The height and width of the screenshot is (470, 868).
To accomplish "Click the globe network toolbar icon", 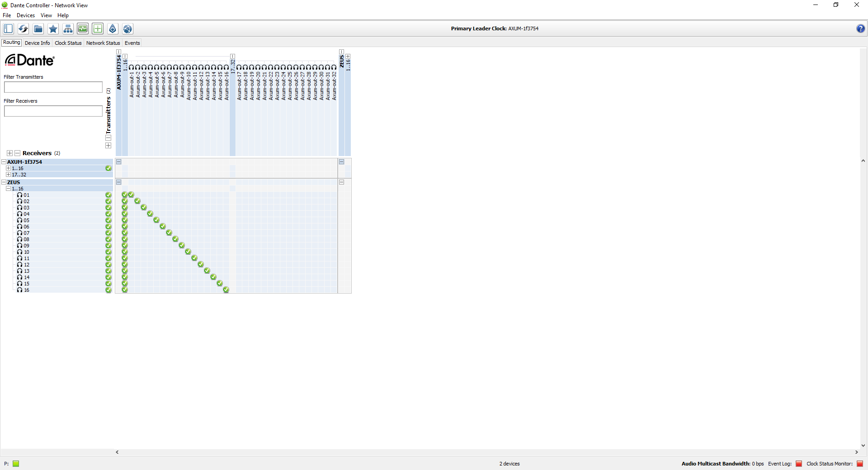I will pyautogui.click(x=127, y=29).
